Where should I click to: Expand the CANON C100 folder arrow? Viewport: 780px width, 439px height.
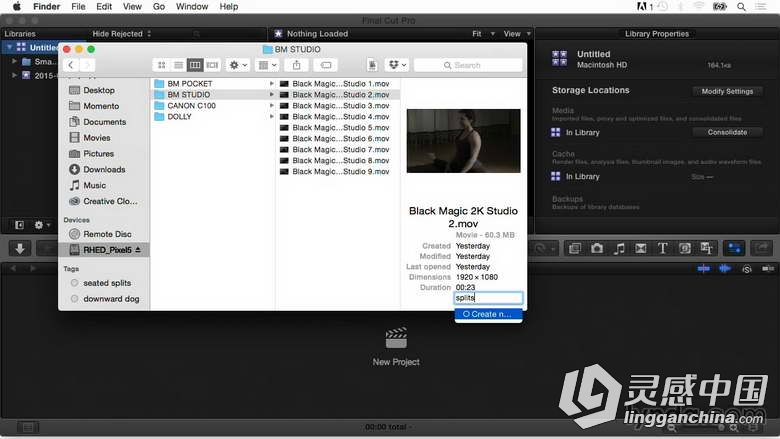(271, 105)
